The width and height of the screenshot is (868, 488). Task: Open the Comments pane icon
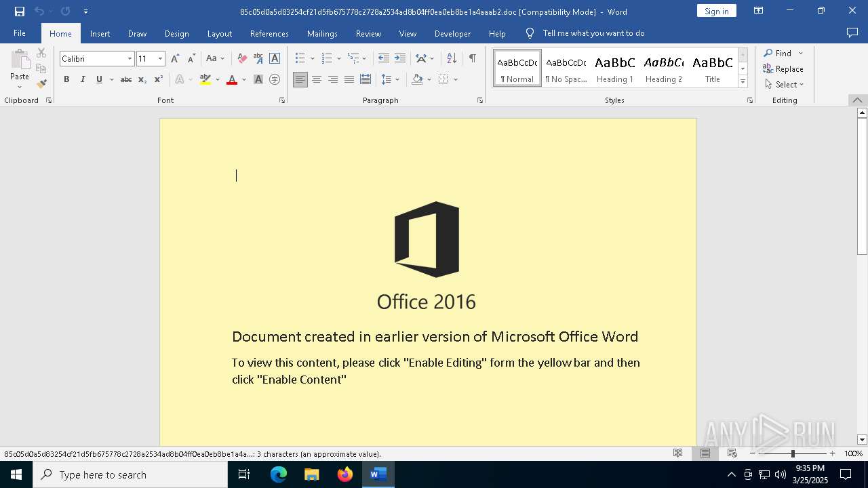852,33
